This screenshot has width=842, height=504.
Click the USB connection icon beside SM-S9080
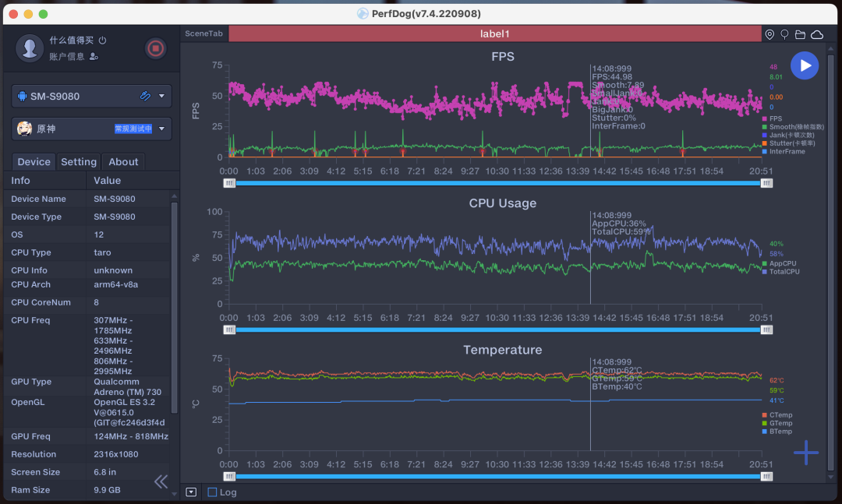145,96
